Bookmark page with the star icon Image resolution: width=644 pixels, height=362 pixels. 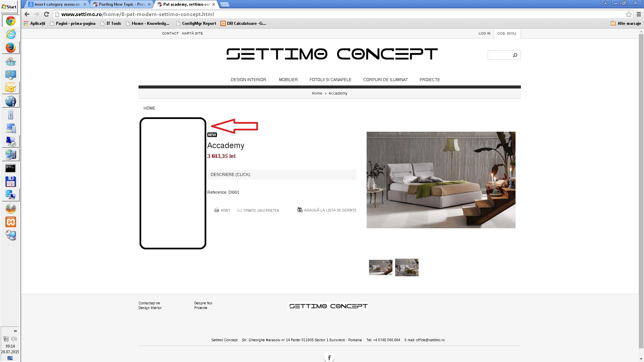pos(629,14)
